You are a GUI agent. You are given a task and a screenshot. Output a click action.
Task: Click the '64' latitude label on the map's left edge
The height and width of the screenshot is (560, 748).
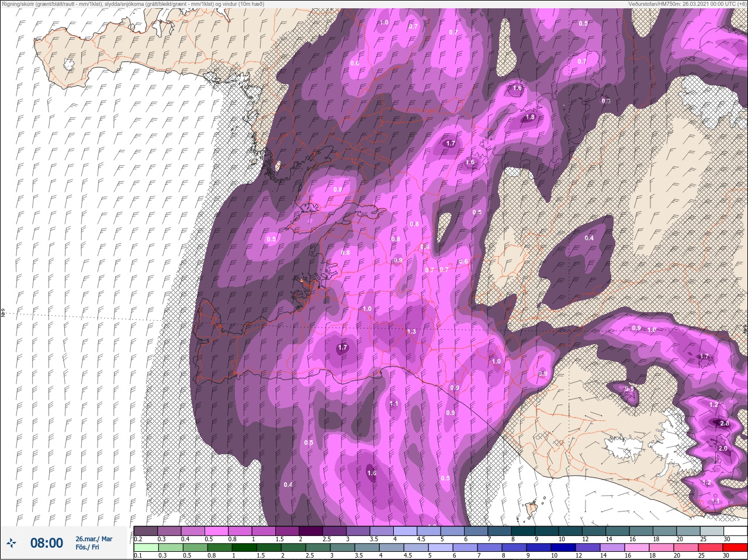3,313
